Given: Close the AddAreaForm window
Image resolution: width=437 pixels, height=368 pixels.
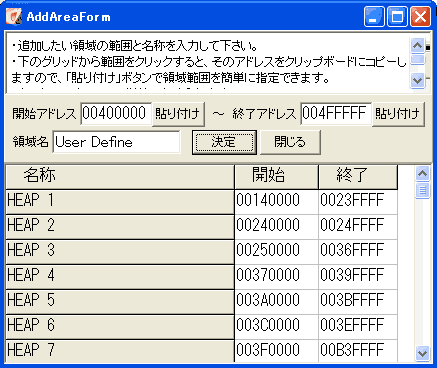Looking at the screenshot, I should point(420,16).
